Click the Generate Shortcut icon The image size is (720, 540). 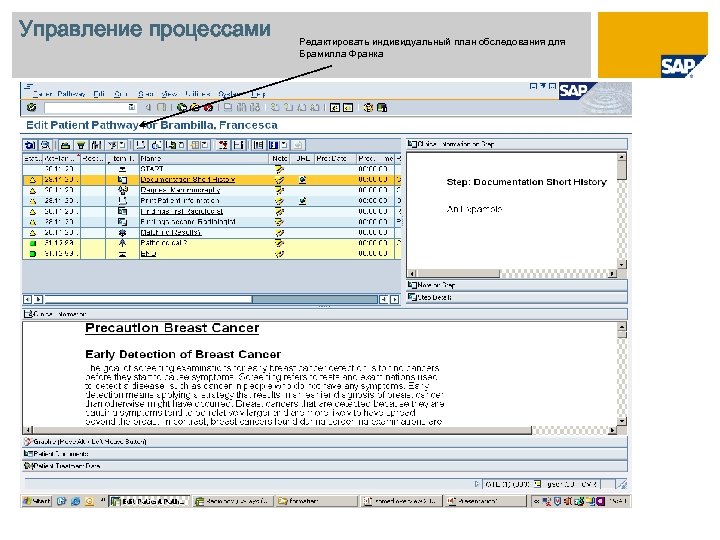point(348,107)
